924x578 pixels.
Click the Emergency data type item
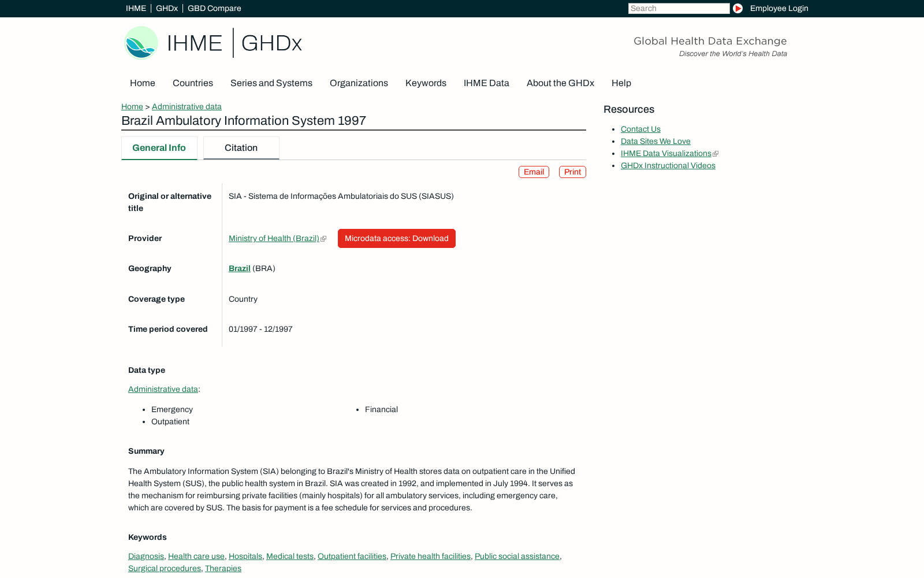(172, 409)
